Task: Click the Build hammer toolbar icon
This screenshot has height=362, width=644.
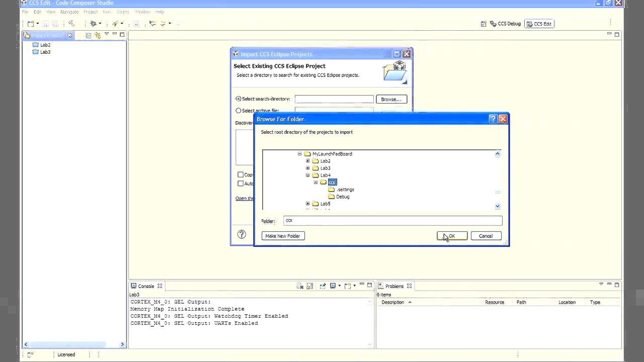Action: click(x=71, y=23)
